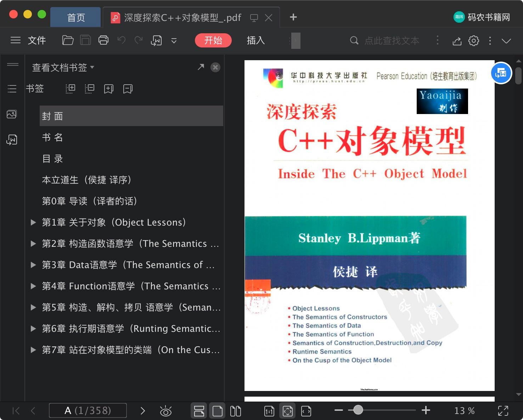The image size is (523, 420).
Task: Expand 第6章 执行期语意学 bookmark
Action: pos(33,329)
